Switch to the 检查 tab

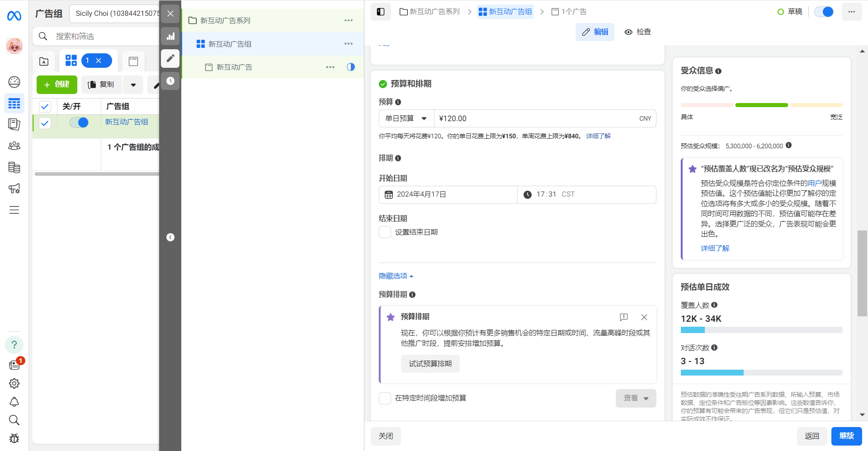click(637, 32)
